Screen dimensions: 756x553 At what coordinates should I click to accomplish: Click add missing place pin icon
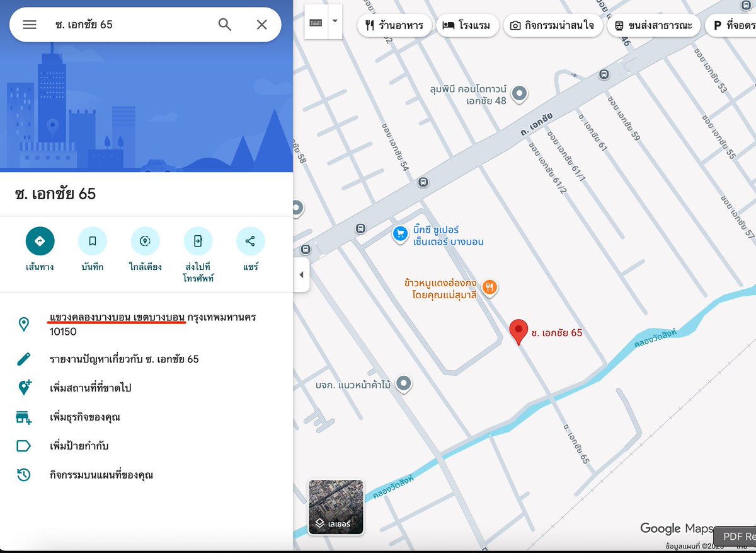24,388
